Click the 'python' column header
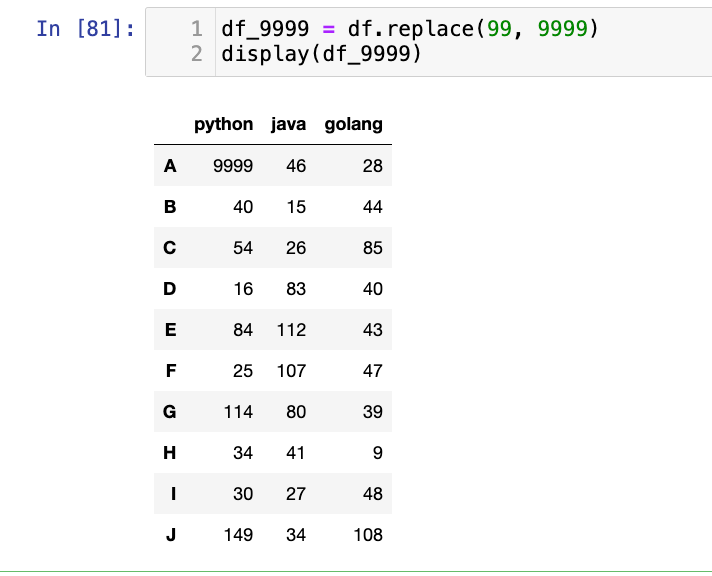This screenshot has height=576, width=712. pyautogui.click(x=223, y=125)
